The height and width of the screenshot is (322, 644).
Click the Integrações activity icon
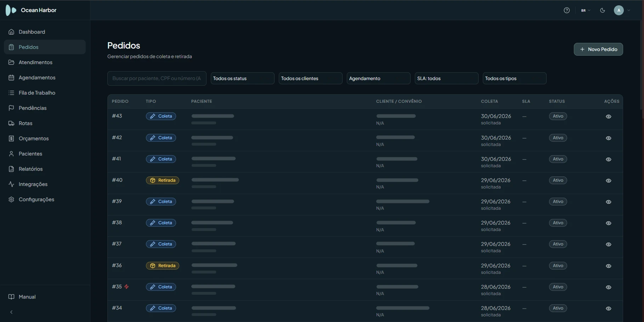(11, 184)
